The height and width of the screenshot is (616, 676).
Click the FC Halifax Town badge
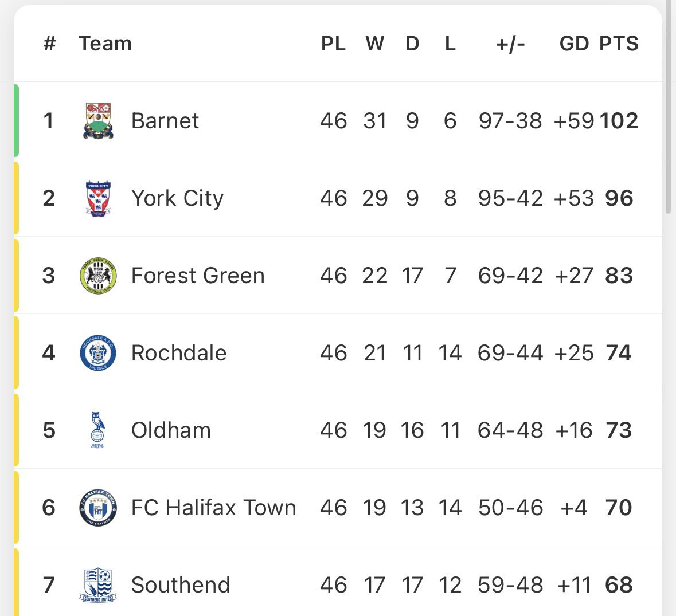pyautogui.click(x=98, y=508)
